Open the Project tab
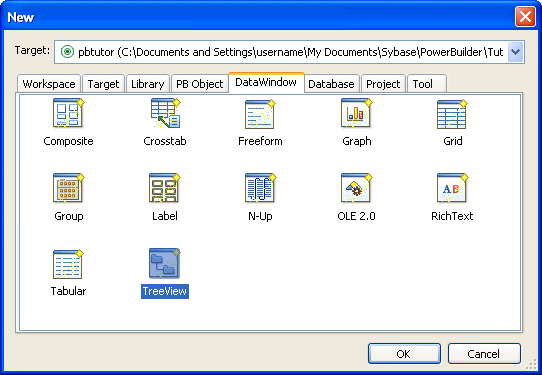542x375 pixels. point(383,84)
